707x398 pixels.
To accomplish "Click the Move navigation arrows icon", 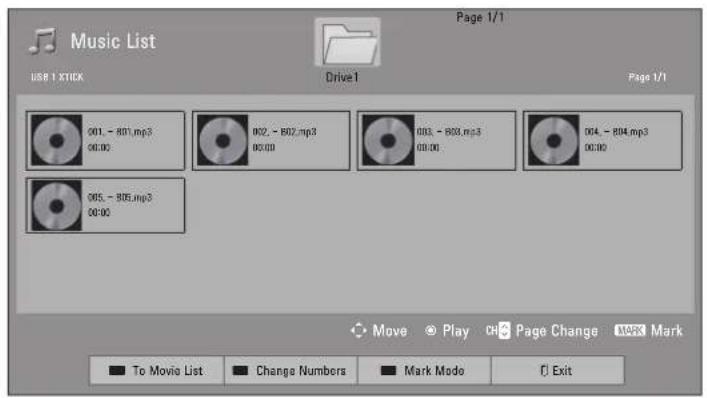I will click(358, 331).
